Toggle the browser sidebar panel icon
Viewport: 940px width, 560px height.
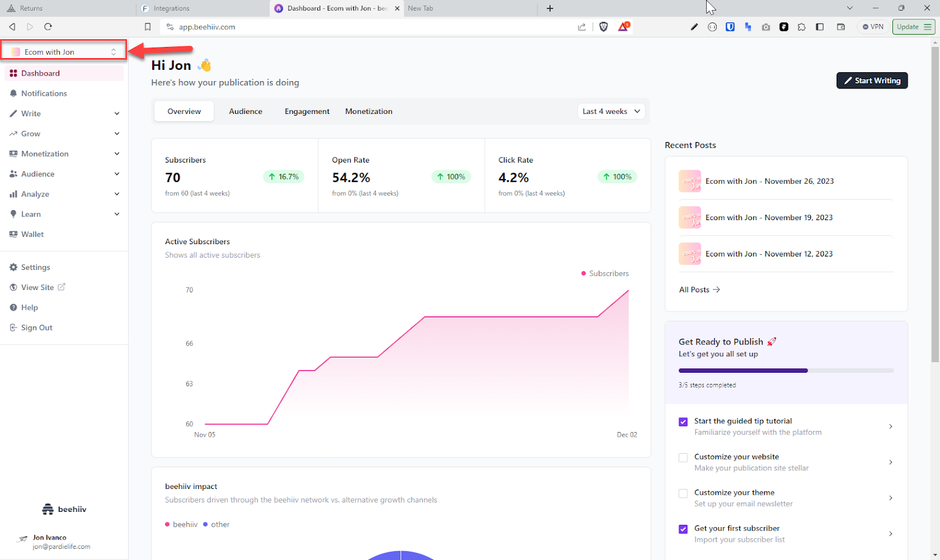click(x=820, y=27)
